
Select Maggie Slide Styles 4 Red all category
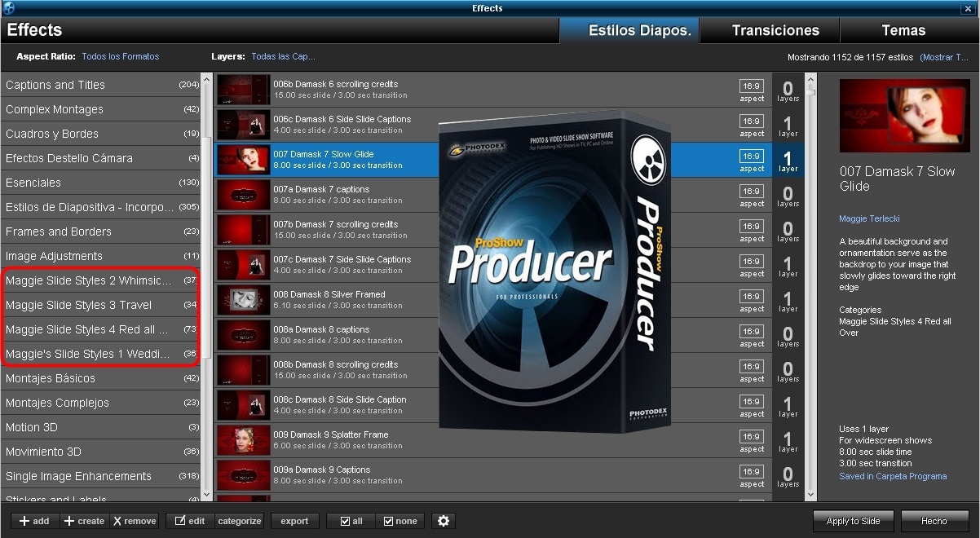(x=102, y=329)
